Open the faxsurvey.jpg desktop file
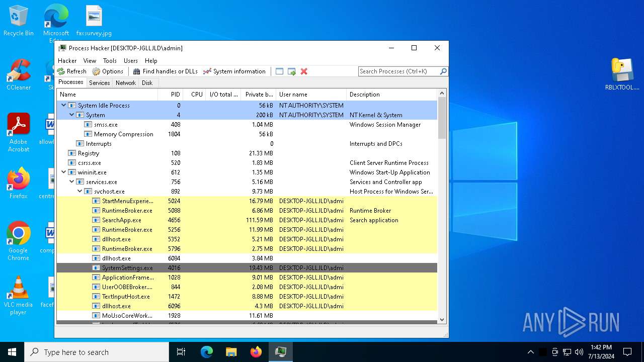Viewport: 644px width, 362px height. tap(94, 21)
